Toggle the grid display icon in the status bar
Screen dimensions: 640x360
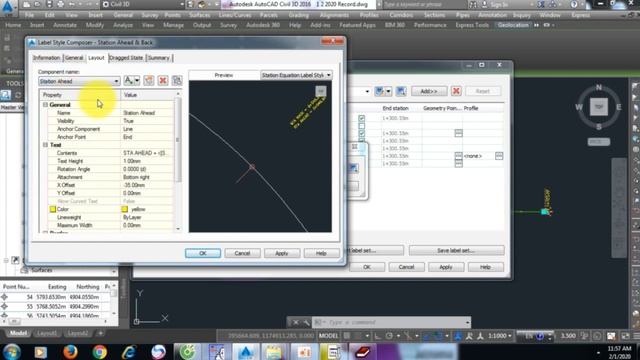tap(347, 336)
